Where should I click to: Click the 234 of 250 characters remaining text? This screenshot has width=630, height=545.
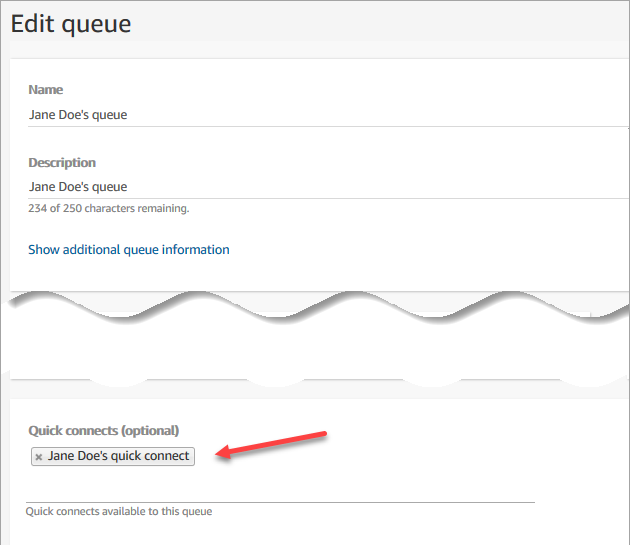tap(108, 209)
